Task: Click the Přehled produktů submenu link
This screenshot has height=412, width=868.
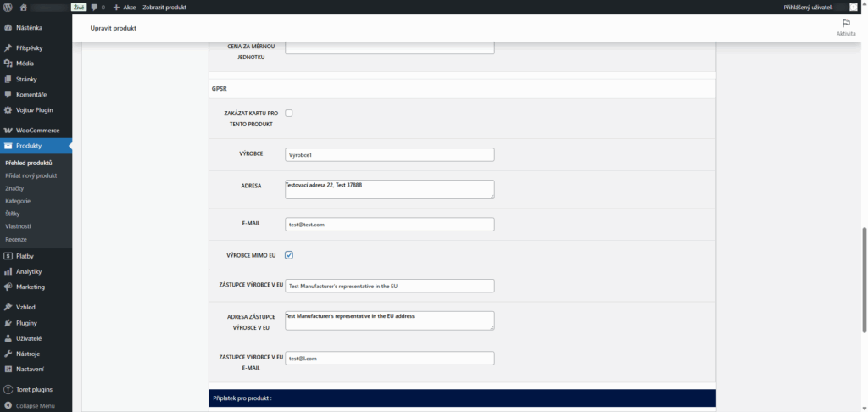Action: tap(28, 164)
